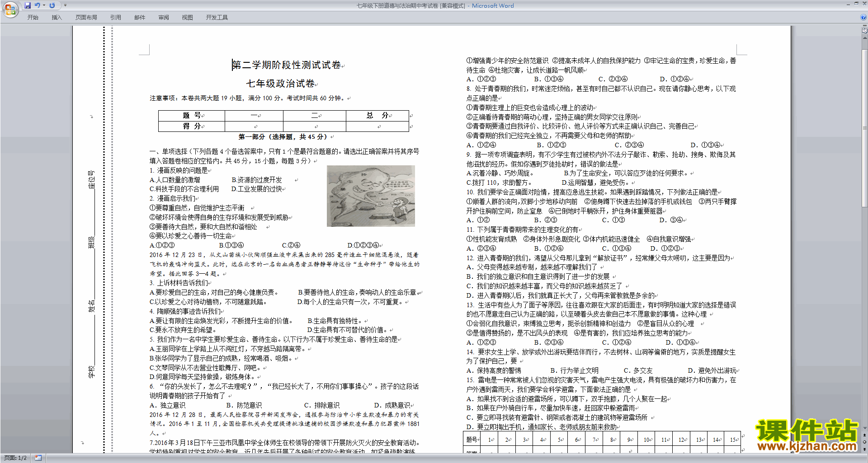Viewport: 868px width, 463px height.
Task: Open the 开发工具 ribbon tab
Action: [x=217, y=18]
